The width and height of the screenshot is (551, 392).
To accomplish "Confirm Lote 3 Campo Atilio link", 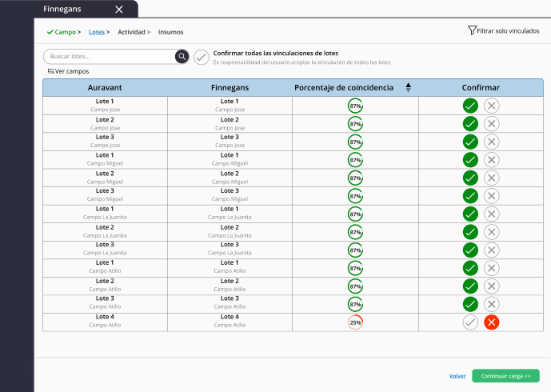I will (470, 305).
